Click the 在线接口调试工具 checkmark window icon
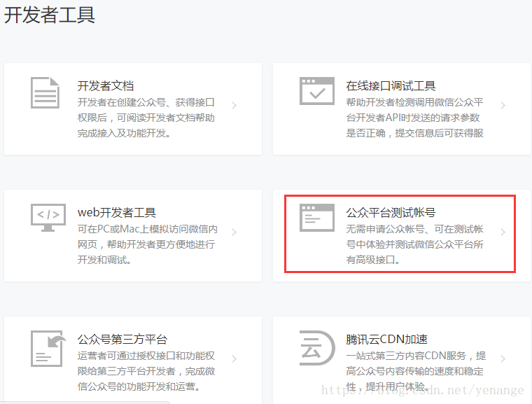This screenshot has width=532, height=404. tap(317, 91)
